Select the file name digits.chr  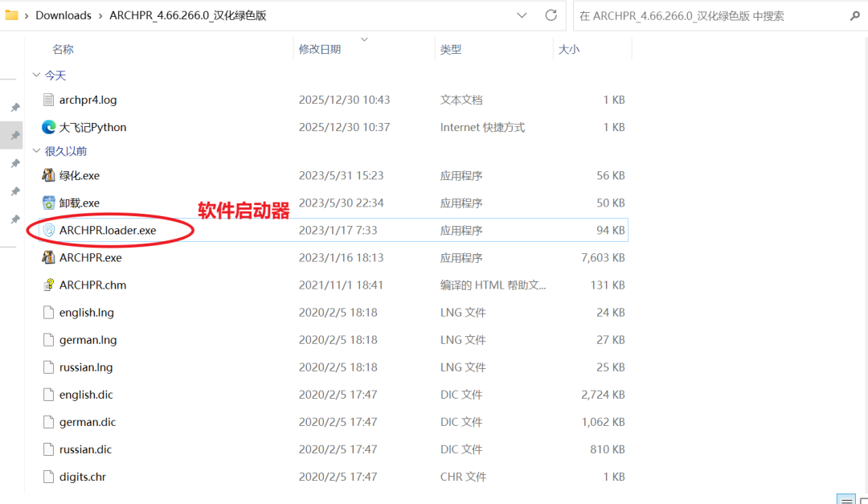[83, 477]
